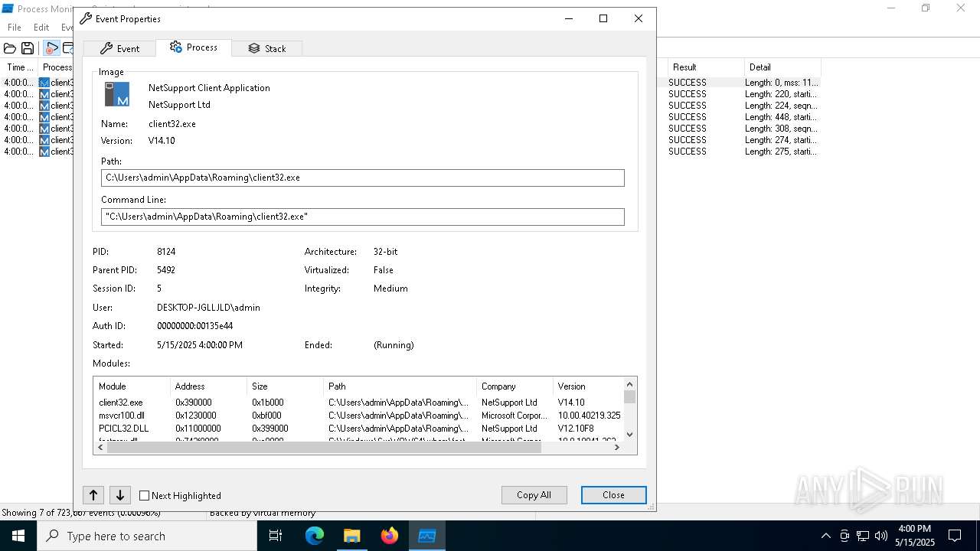Sort modules by Address column header

pos(208,386)
